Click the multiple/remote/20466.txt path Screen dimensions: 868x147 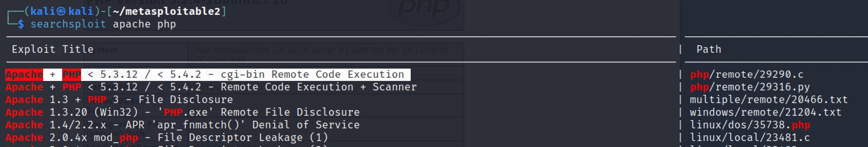click(x=768, y=100)
